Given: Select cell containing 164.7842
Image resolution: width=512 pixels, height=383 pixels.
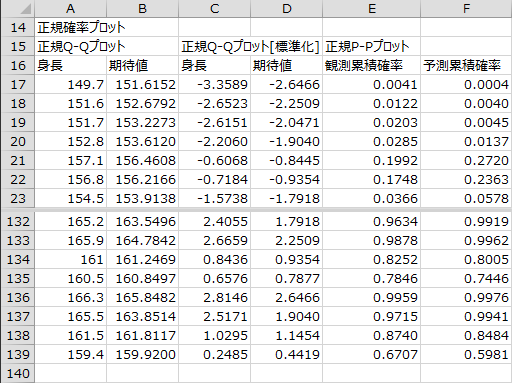Looking at the screenshot, I should click(x=142, y=240).
